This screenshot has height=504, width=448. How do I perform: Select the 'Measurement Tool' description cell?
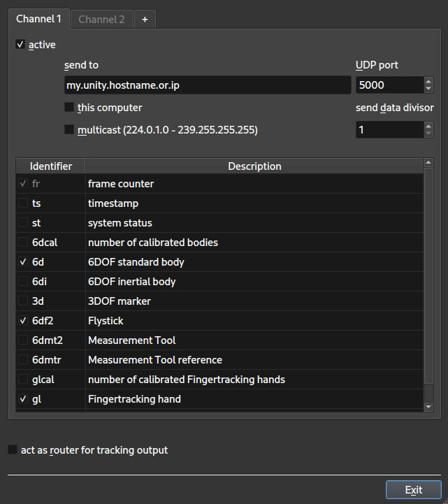click(254, 340)
